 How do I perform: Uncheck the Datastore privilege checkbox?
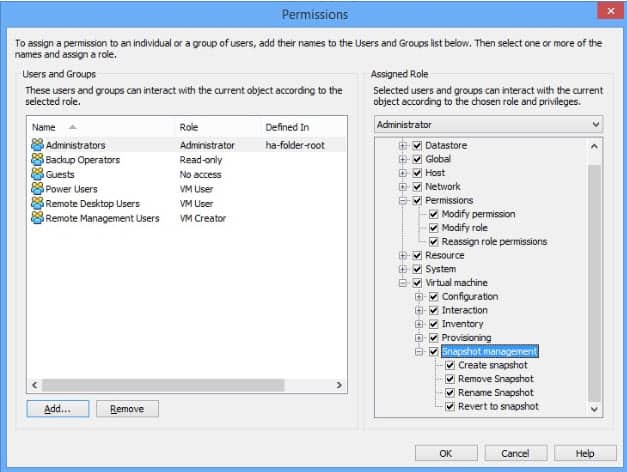[417, 145]
